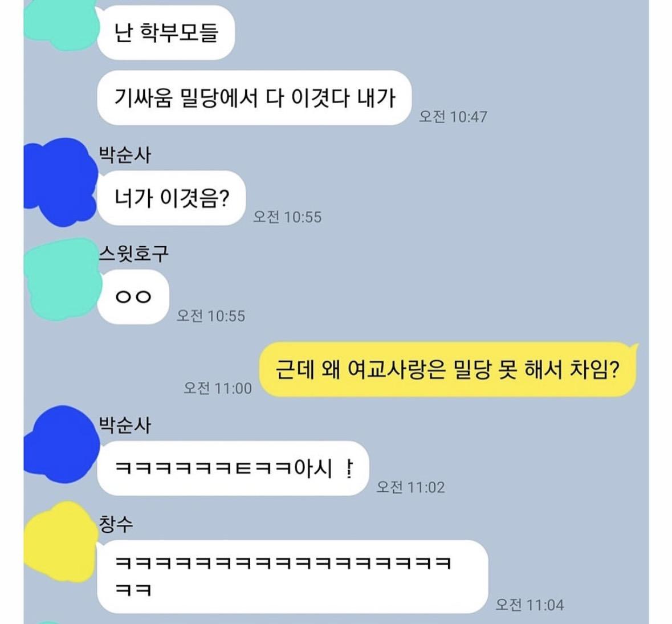The height and width of the screenshot is (624, 672).
Task: Tap the 난 학부모들 message bubble
Action: pos(166,32)
